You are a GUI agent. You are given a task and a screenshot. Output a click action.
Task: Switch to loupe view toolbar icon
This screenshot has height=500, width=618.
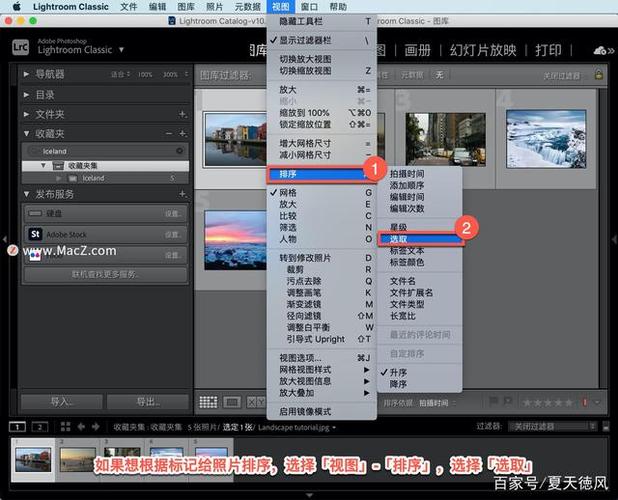pos(232,402)
